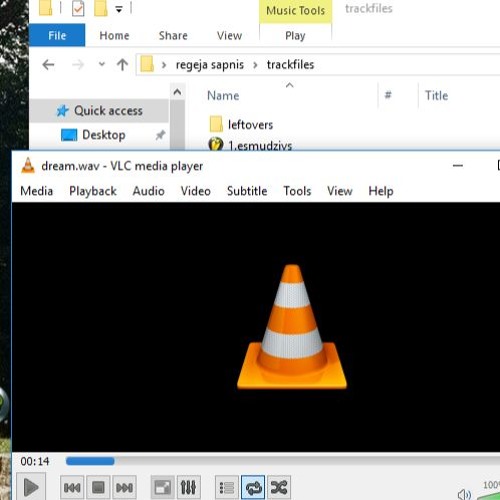Click New folder icon in quick access toolbar
Viewport: 500px width, 500px height.
tap(101, 9)
